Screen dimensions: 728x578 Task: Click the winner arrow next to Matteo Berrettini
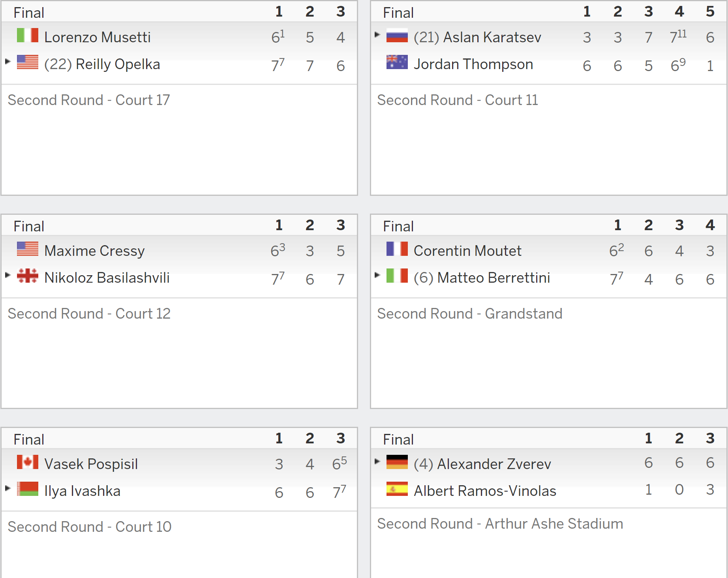click(x=377, y=275)
